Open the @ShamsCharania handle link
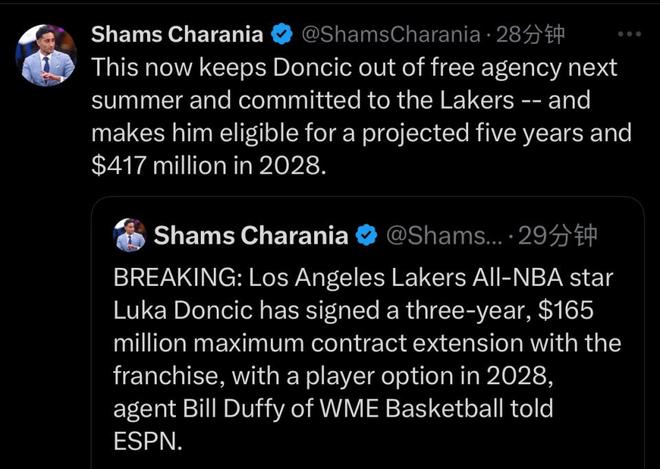 coord(389,35)
